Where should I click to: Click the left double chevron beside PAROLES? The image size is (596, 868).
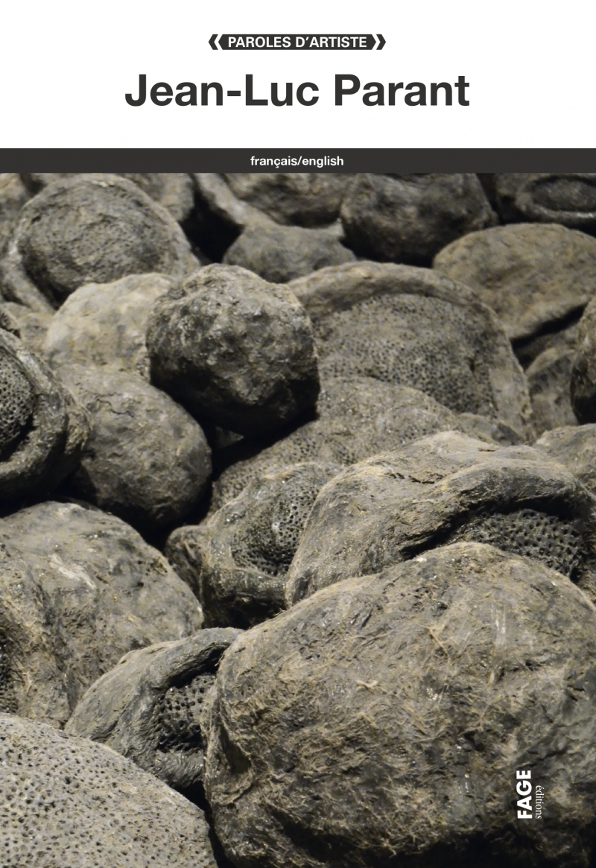pos(212,42)
